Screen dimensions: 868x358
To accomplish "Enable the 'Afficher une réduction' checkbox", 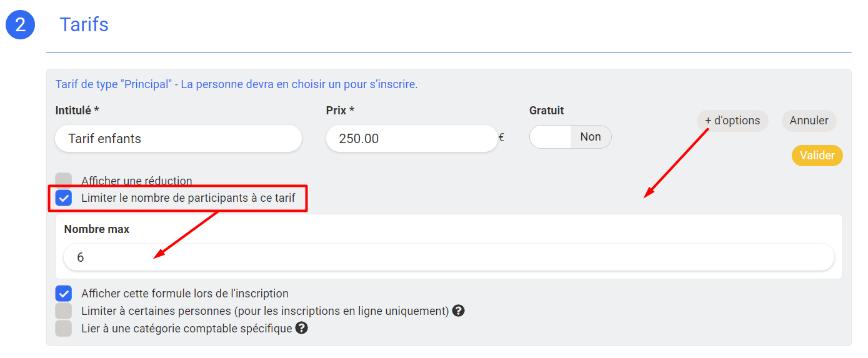I will 64,181.
